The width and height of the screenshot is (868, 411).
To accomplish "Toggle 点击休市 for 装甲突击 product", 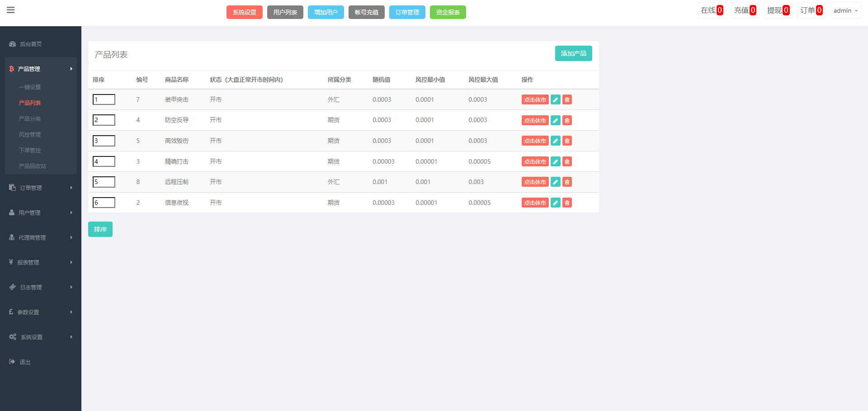I will point(535,100).
